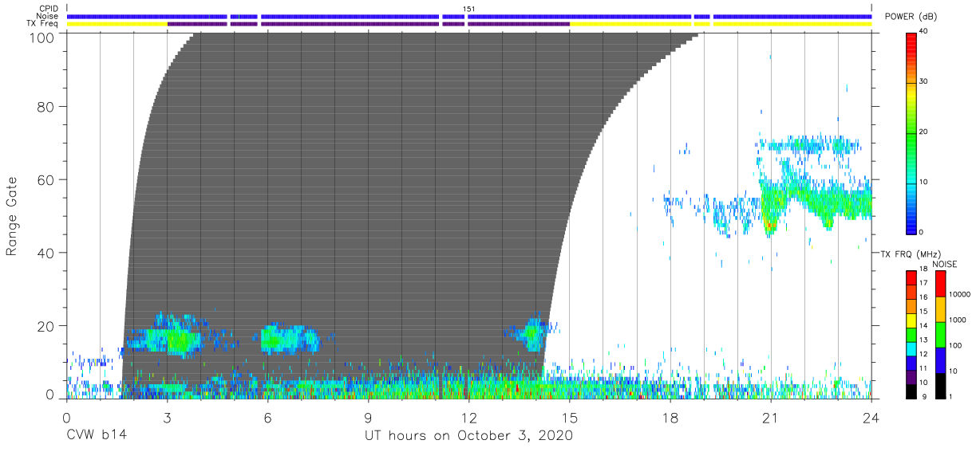This screenshot has width=980, height=452.
Task: Click the 3 tick on UT hours axis
Action: coord(167,417)
